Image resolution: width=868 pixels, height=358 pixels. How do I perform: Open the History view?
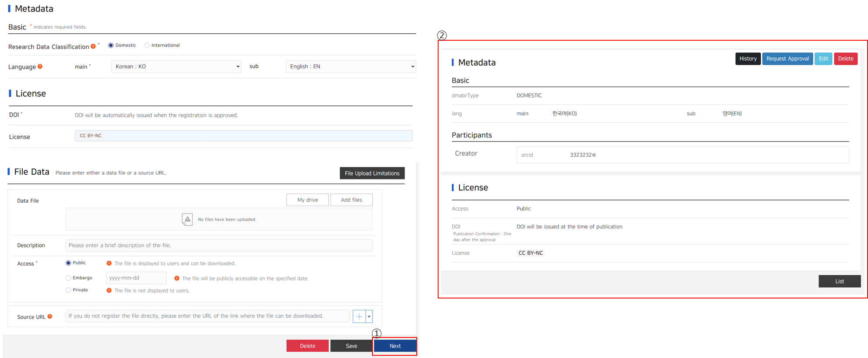coord(748,59)
